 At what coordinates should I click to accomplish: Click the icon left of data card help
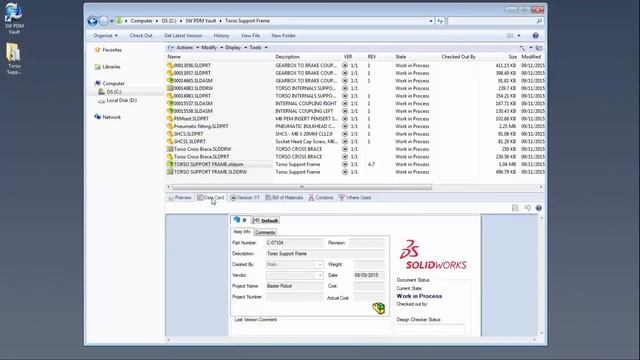pyautogui.click(x=527, y=208)
